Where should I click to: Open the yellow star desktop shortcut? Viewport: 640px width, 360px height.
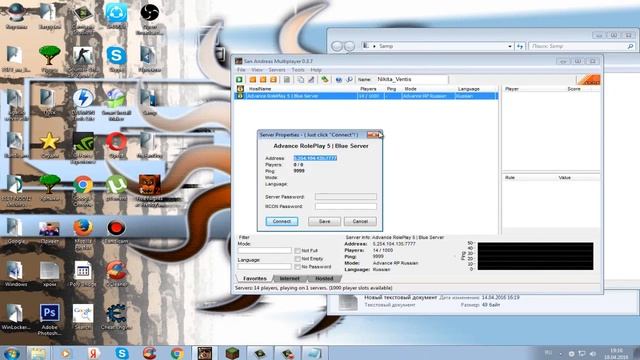(x=49, y=145)
